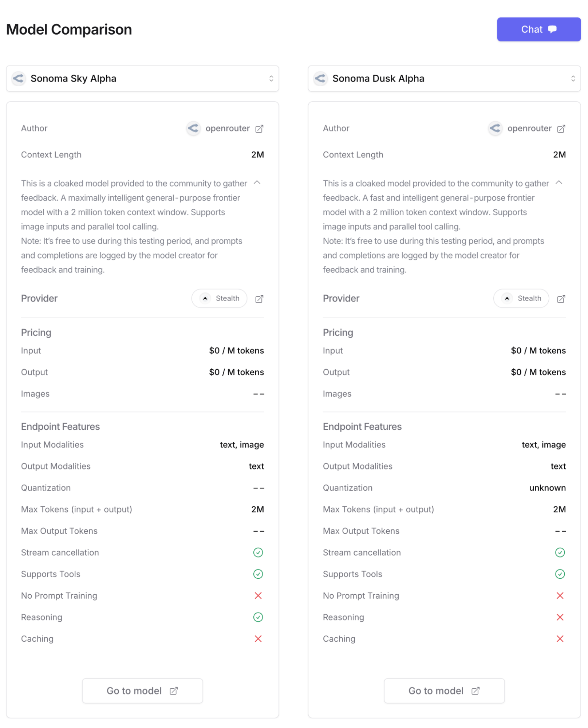
Task: Open the Sonoma Sky Alpha model selector dropdown
Action: pyautogui.click(x=142, y=79)
